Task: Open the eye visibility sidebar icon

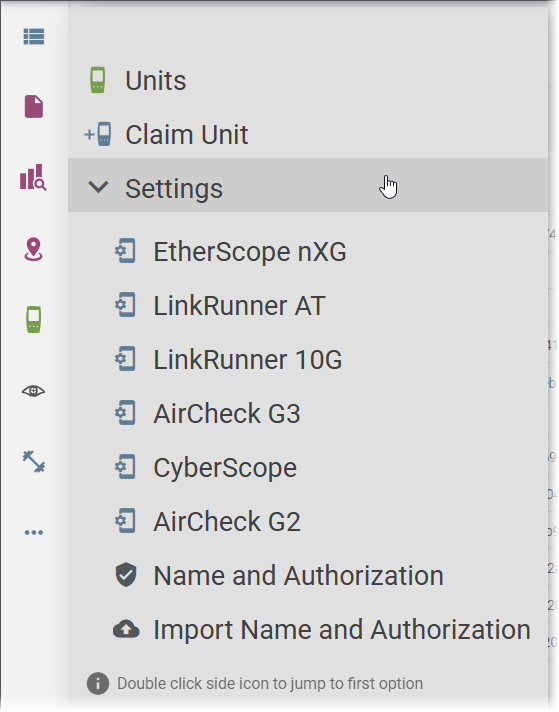Action: [34, 391]
